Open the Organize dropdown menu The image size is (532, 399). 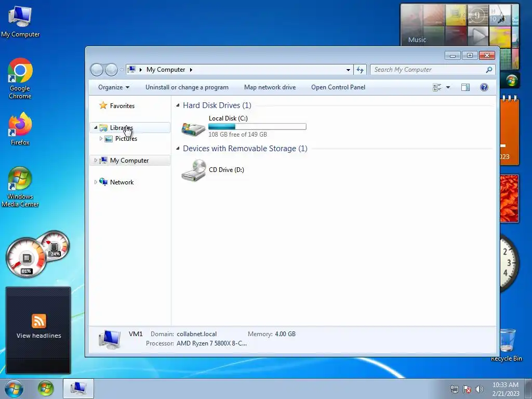114,87
